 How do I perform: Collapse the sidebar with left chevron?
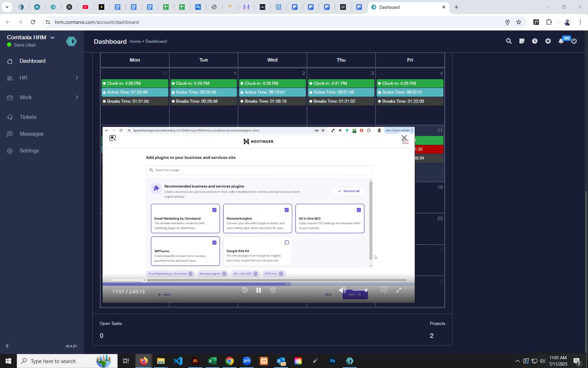coord(7,346)
